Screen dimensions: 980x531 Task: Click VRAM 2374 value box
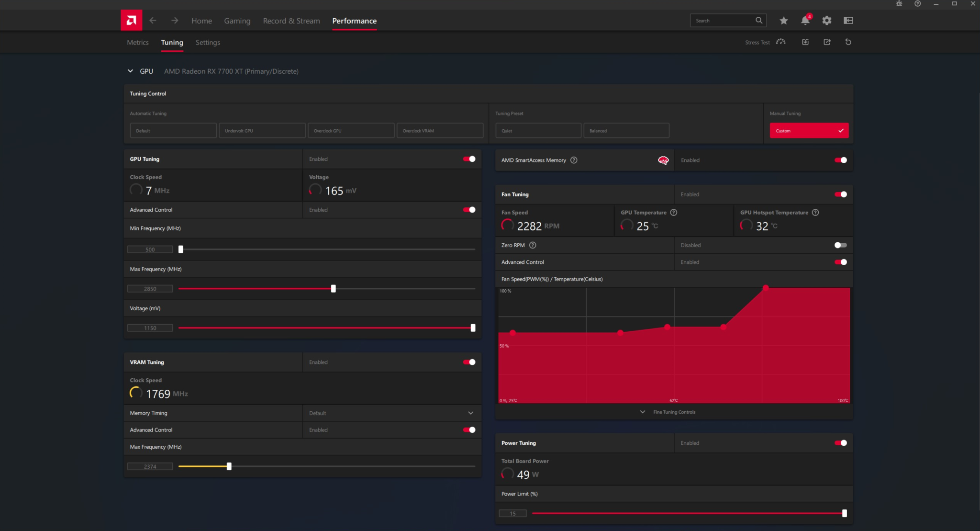tap(150, 466)
